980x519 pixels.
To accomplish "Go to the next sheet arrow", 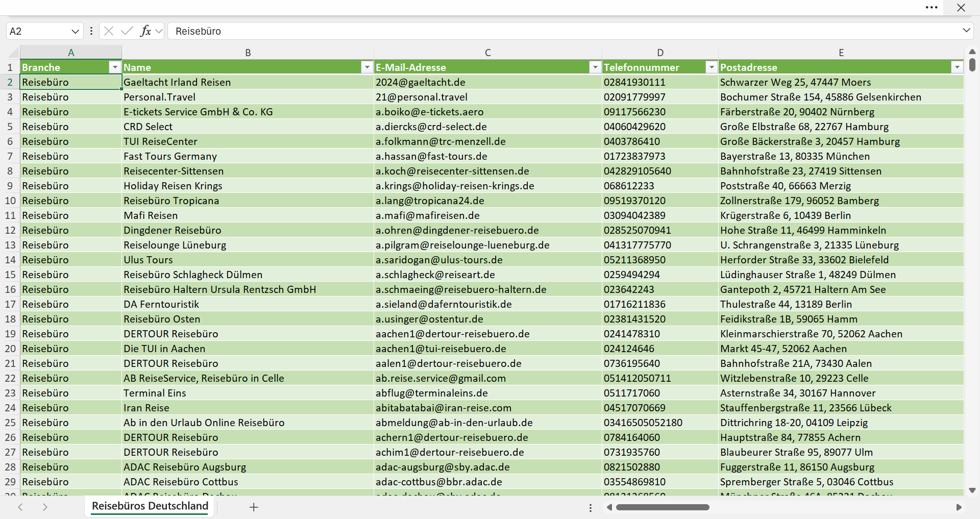I will pos(45,507).
